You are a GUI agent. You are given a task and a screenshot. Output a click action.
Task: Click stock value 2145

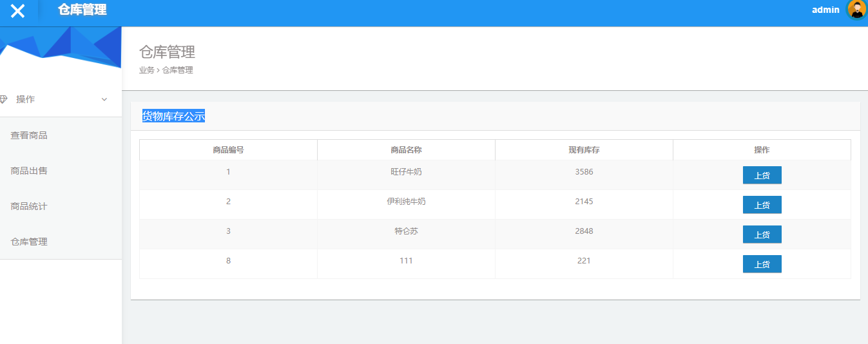[584, 202]
